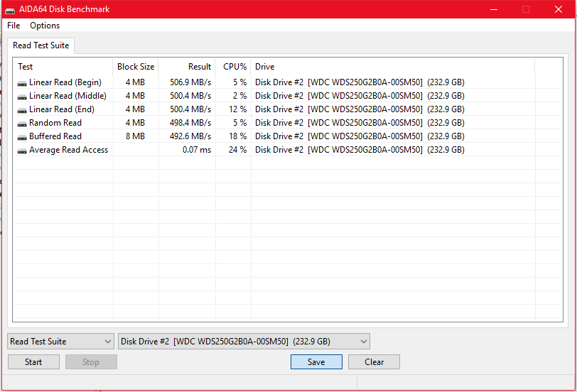Click the drive icon beside Linear Read (Middle)
This screenshot has width=577, height=392.
click(22, 97)
